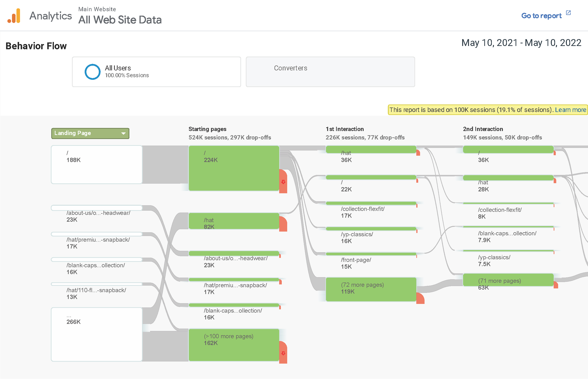Open the Landing Page dimension dropdown
The height and width of the screenshot is (379, 588).
pos(90,133)
